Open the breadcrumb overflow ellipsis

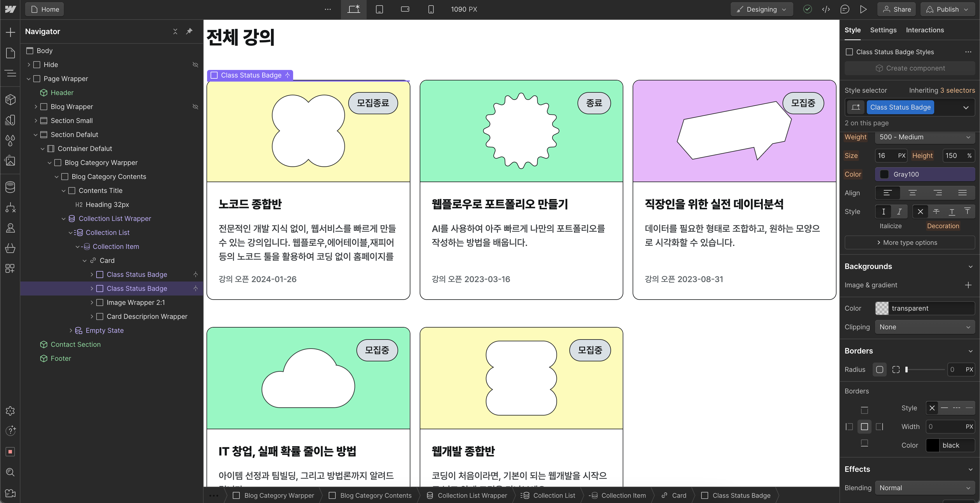tap(214, 495)
